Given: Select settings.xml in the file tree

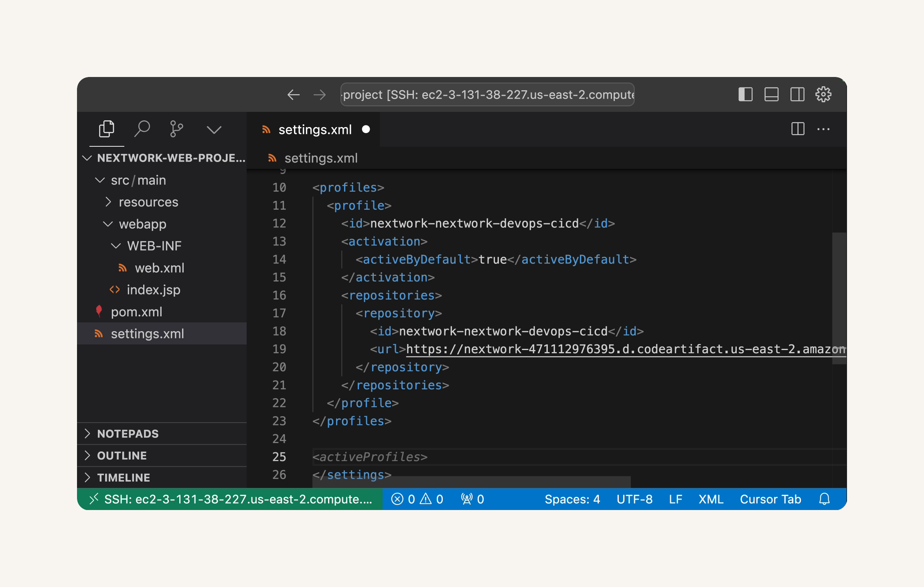Looking at the screenshot, I should [x=162, y=334].
